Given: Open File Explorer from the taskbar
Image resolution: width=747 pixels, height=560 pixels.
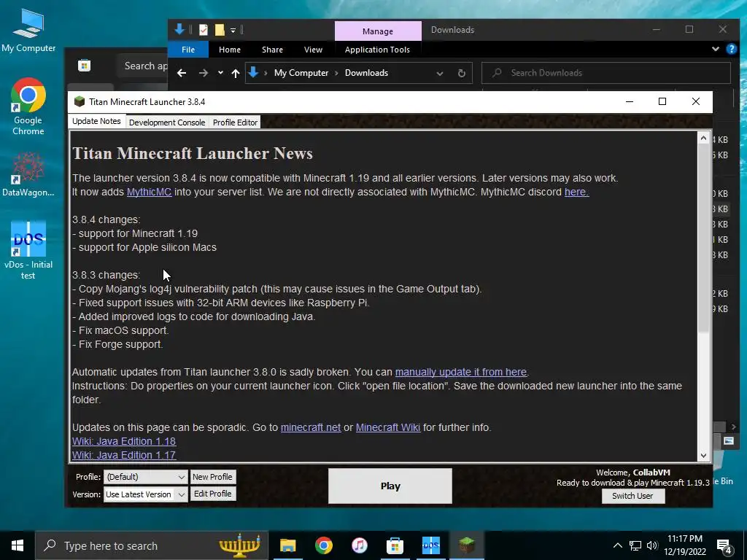Looking at the screenshot, I should click(x=287, y=545).
